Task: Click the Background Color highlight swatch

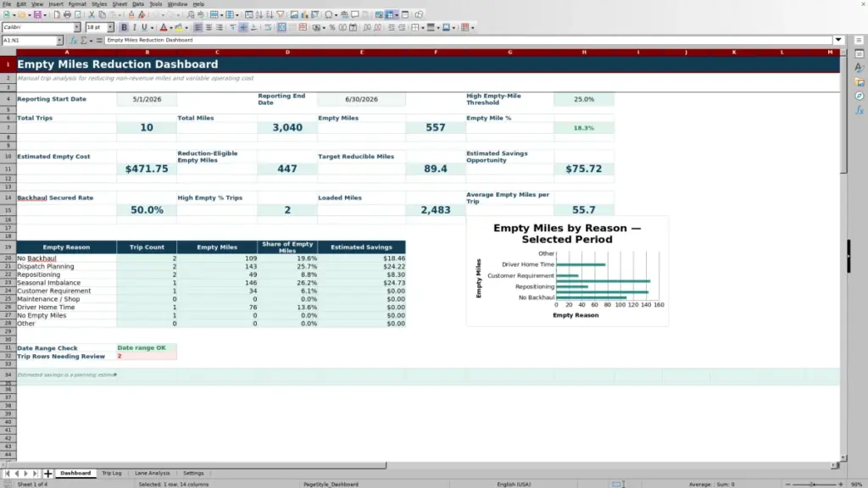Action: pos(179,27)
